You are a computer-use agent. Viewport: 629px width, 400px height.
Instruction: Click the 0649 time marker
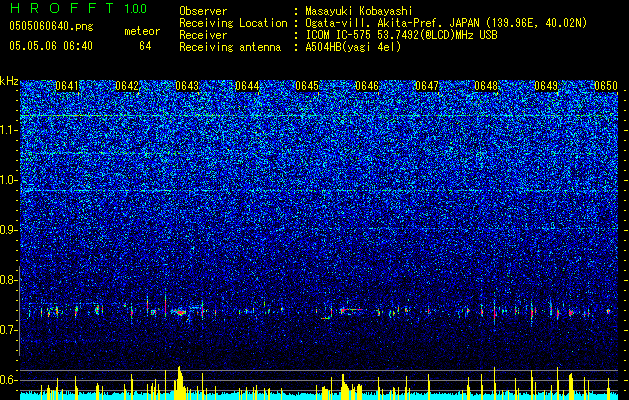546,86
